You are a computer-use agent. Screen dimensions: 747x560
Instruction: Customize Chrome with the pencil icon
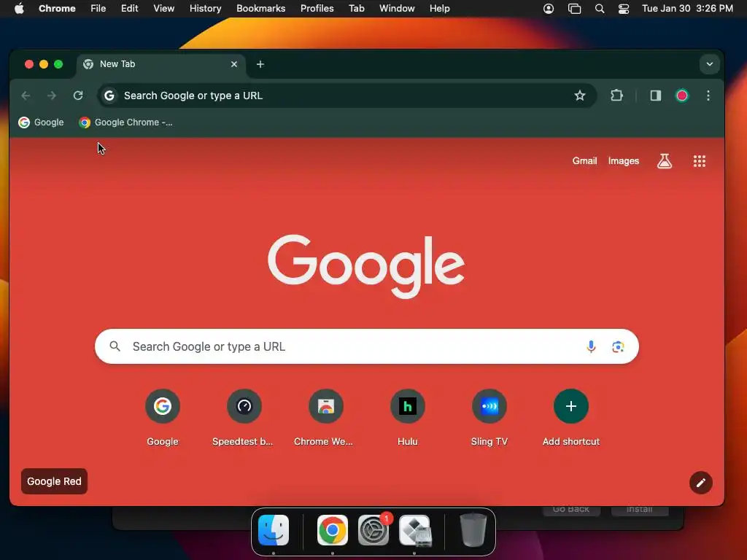point(701,483)
